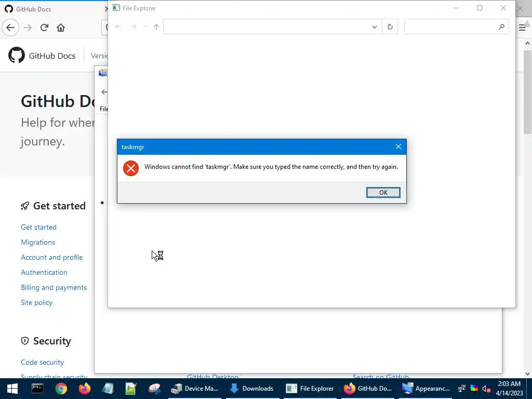
Task: Launch Firefox from pinned taskbar icon
Action: pos(85,389)
